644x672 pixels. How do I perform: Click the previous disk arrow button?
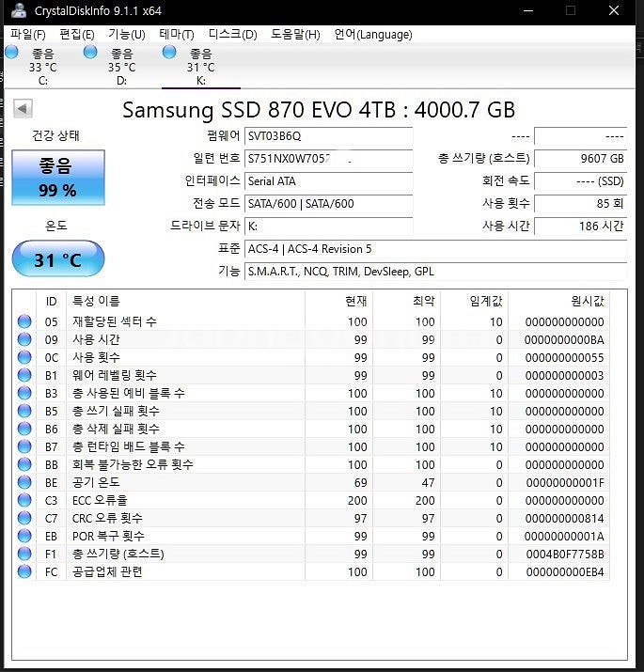(x=23, y=108)
